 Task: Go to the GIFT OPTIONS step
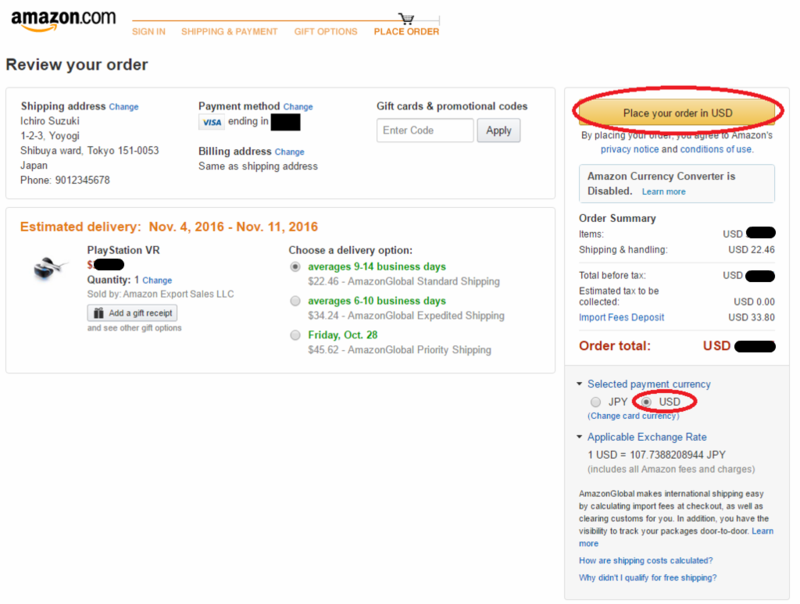(326, 32)
